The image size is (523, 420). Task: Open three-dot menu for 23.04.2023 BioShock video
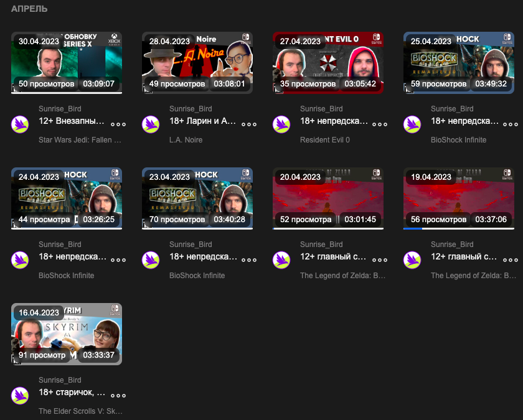pyautogui.click(x=249, y=260)
